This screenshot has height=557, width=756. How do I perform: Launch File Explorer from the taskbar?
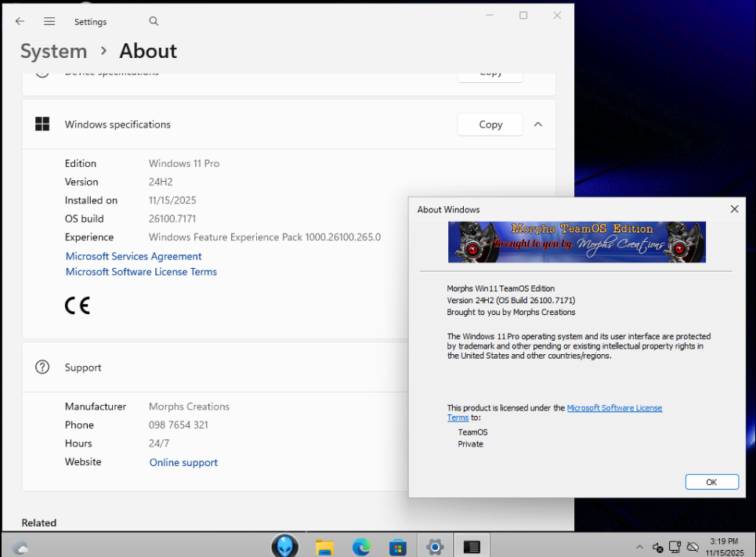click(325, 547)
